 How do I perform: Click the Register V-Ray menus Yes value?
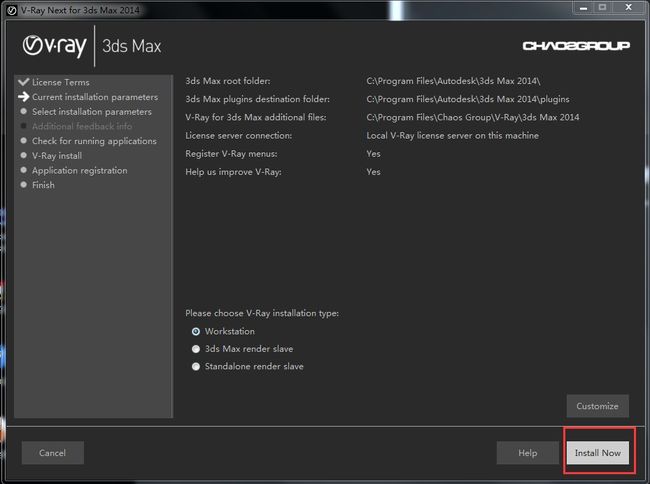[373, 154]
